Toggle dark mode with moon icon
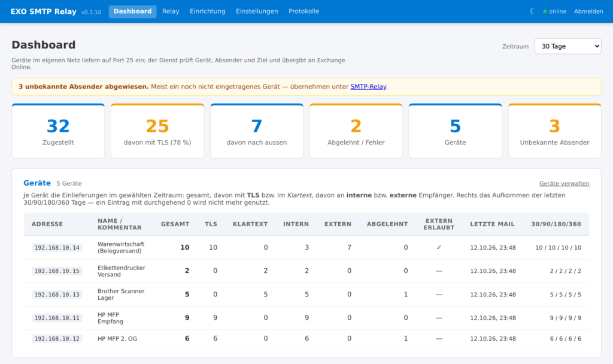Image resolution: width=613 pixels, height=364 pixels. pos(532,11)
